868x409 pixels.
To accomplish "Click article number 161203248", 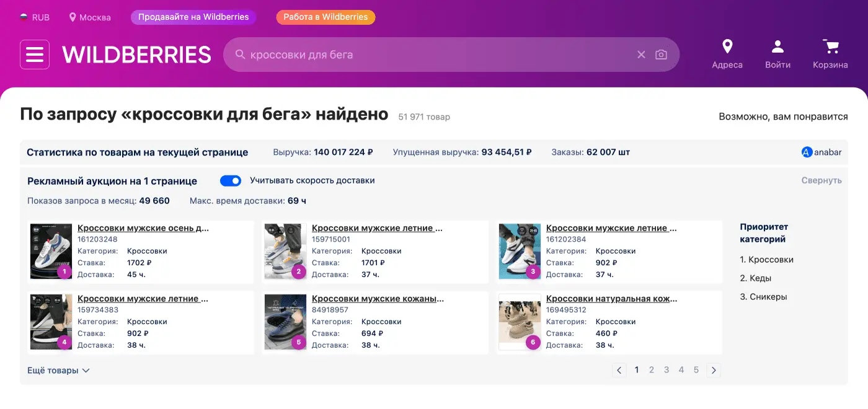I will [97, 239].
